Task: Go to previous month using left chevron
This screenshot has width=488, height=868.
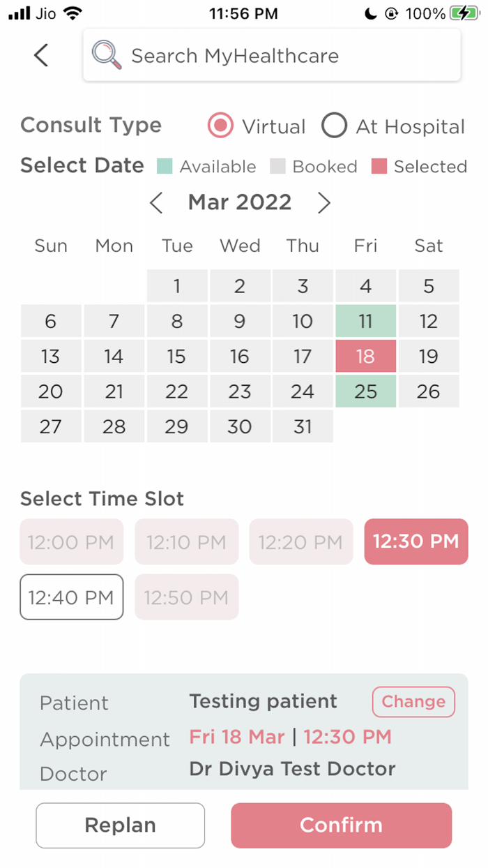Action: 155,202
